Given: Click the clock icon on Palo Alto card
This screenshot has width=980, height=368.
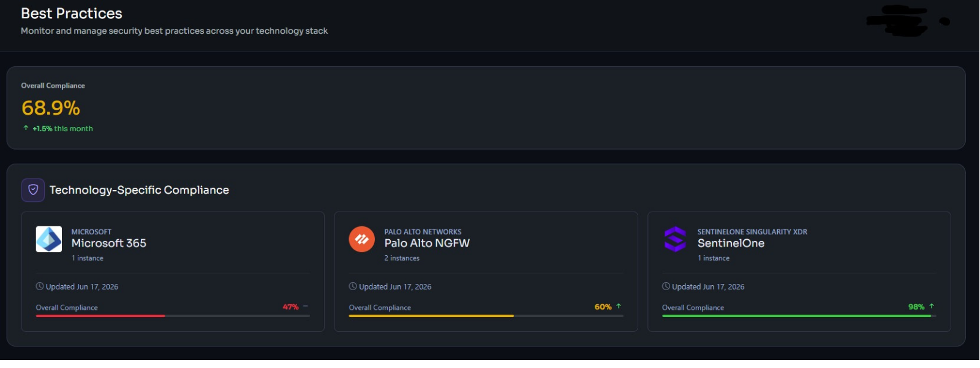Looking at the screenshot, I should pos(353,286).
